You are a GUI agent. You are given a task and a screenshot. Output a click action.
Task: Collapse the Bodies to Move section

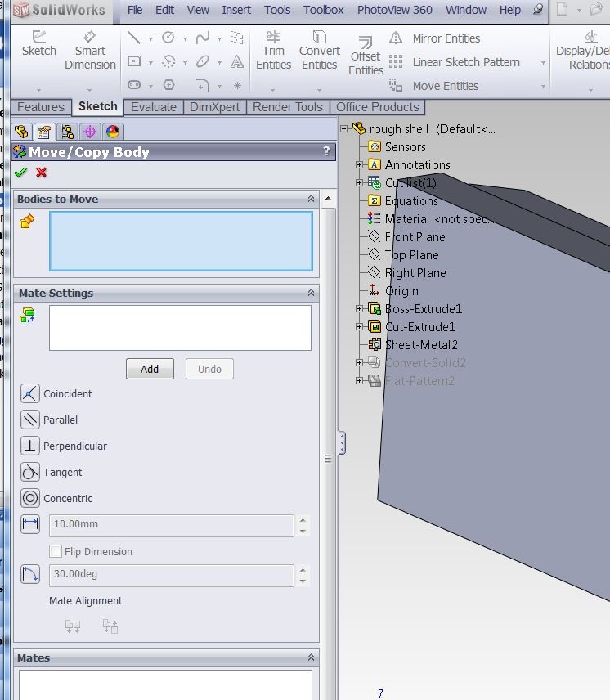point(311,199)
